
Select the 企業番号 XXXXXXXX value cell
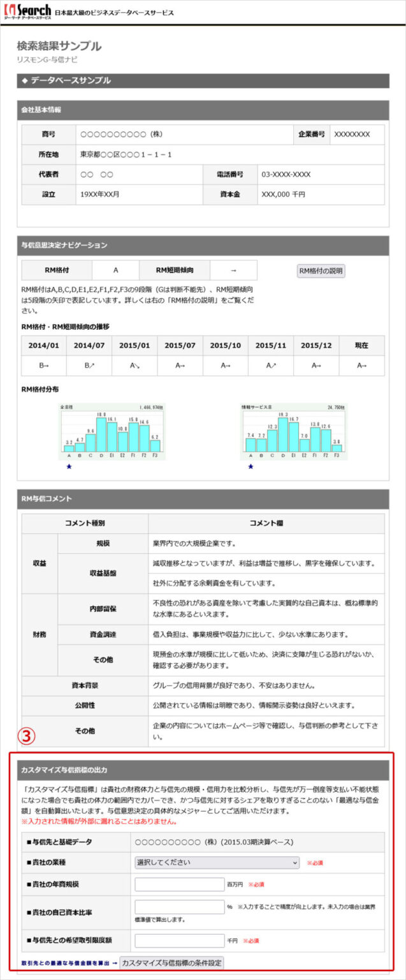352,135
